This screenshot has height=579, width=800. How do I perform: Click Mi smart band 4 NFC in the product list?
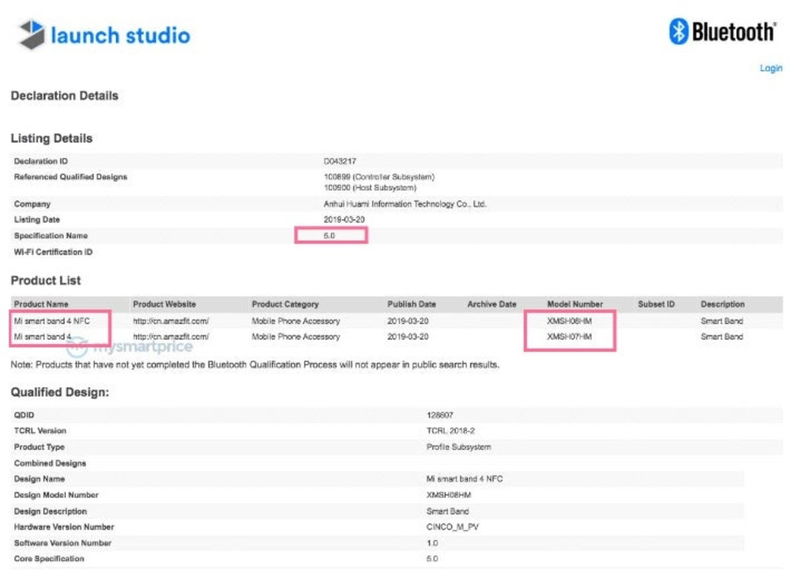point(52,321)
